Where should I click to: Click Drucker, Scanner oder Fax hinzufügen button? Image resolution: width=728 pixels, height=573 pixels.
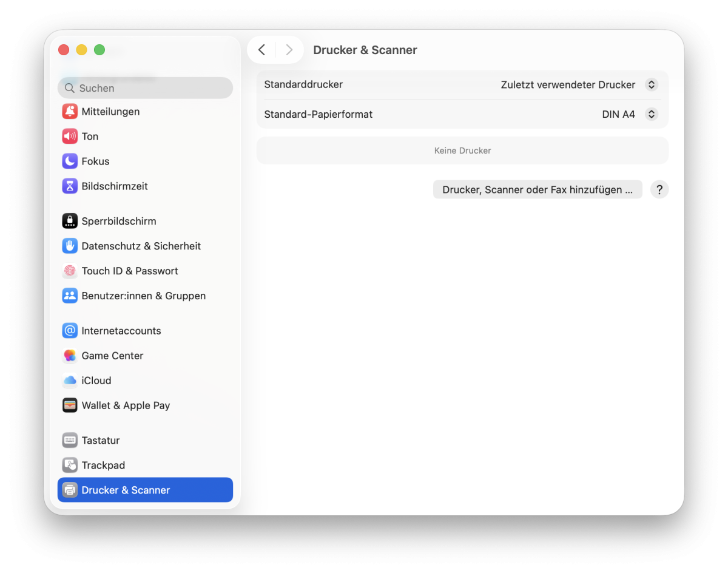[537, 190]
